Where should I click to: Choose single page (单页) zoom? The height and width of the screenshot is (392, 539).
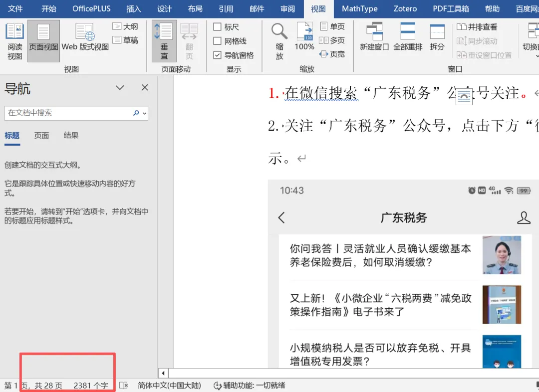click(332, 26)
